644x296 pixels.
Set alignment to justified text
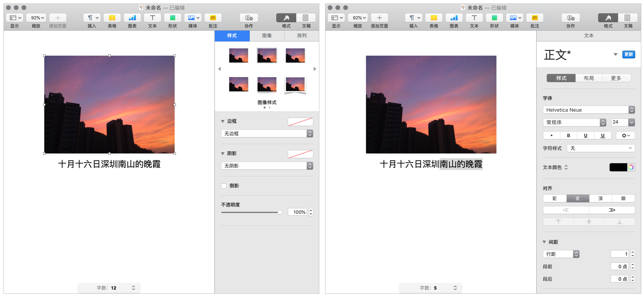click(x=623, y=198)
